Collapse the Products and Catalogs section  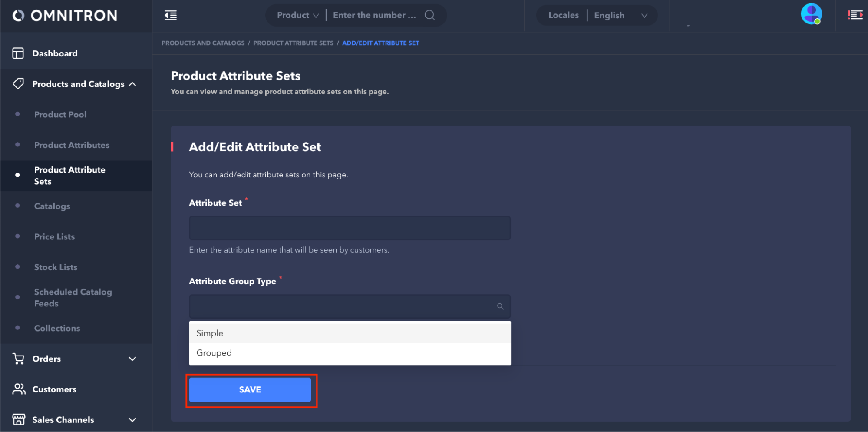click(132, 84)
